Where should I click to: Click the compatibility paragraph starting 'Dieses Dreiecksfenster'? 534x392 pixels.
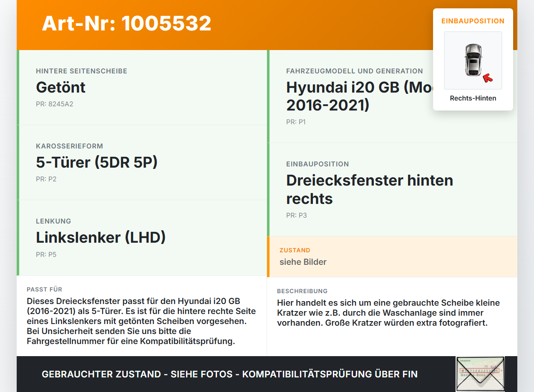tap(141, 321)
